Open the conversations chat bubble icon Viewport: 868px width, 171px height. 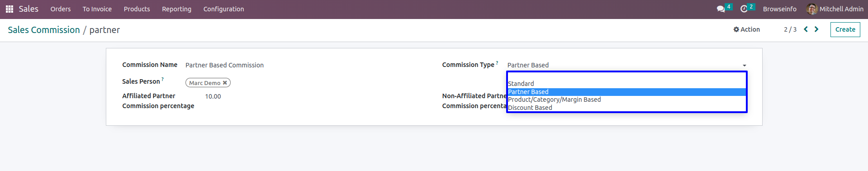click(x=721, y=9)
